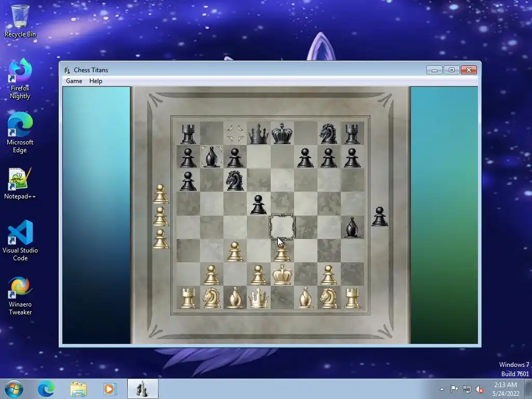Select the white pawn on e3
The width and height of the screenshot is (532, 399).
point(282,253)
